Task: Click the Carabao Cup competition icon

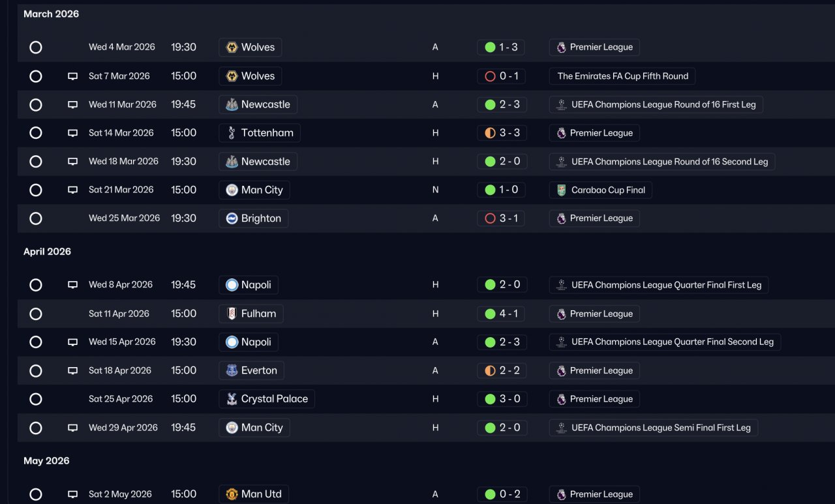Action: coord(562,190)
